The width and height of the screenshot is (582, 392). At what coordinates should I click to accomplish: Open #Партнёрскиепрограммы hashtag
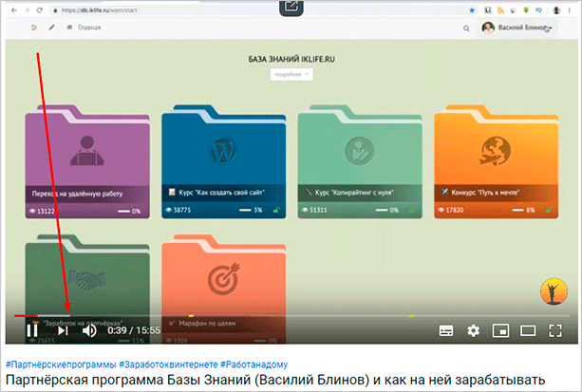61,364
